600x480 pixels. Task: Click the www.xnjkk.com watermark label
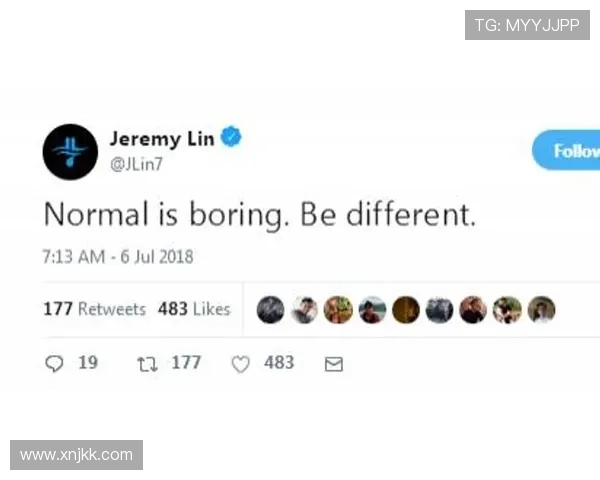point(77,455)
